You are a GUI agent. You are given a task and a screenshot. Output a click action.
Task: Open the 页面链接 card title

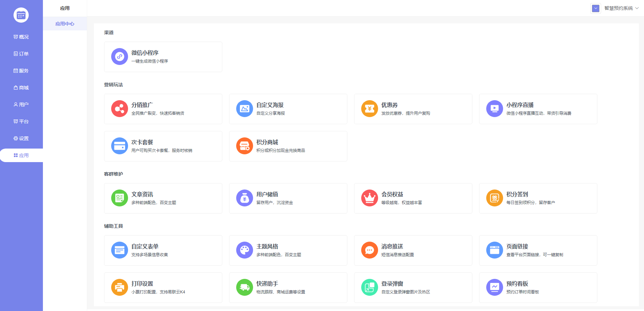517,246
